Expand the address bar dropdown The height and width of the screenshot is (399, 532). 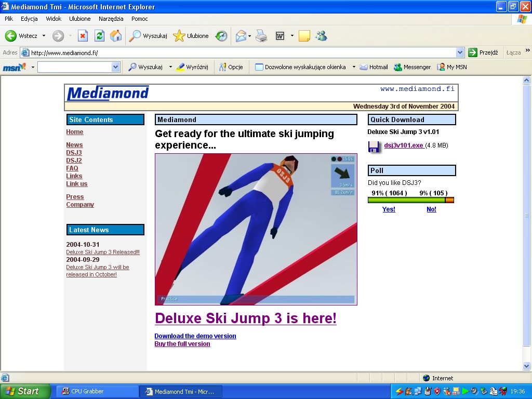tap(460, 52)
